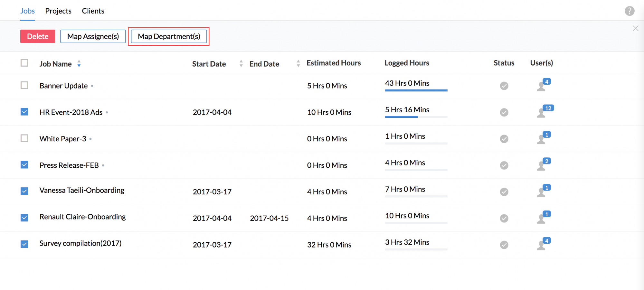Click status checkmark for White Paper-3
Screen dimensions: 644x290
coord(504,139)
